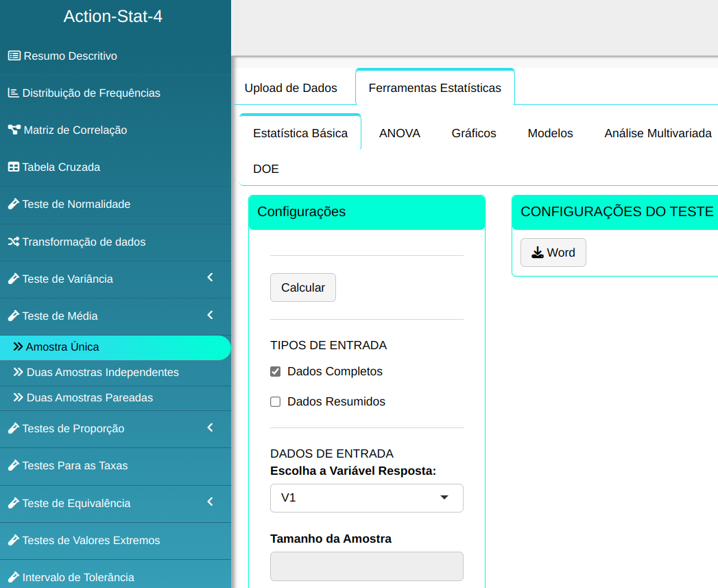Click the Resumo Descritivo list icon
The width and height of the screenshot is (718, 588).
point(14,56)
